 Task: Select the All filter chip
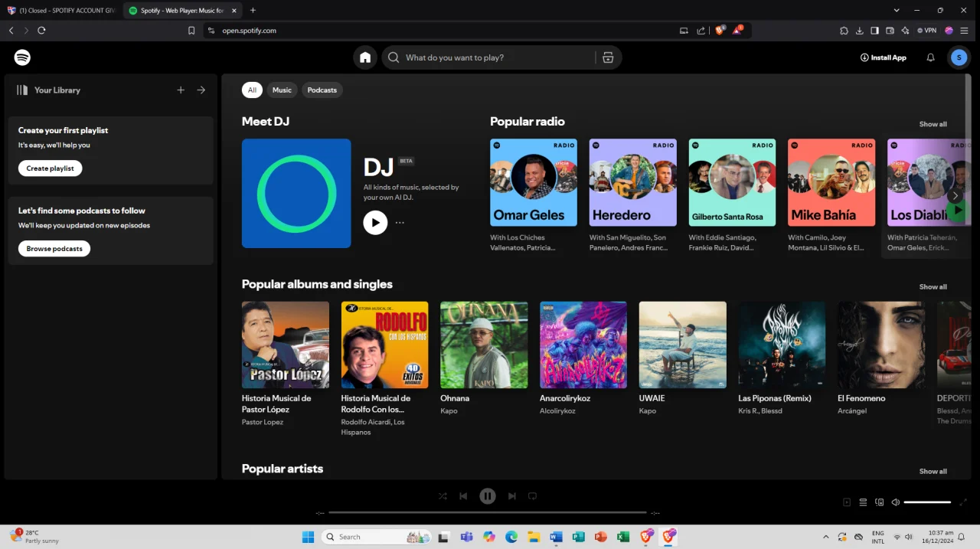pyautogui.click(x=252, y=90)
